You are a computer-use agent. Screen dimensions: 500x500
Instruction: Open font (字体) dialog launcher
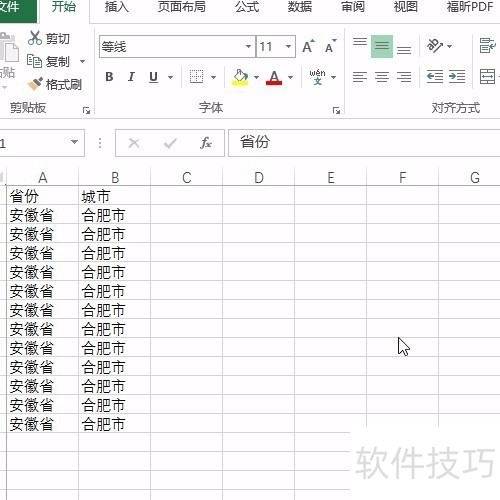tap(336, 110)
